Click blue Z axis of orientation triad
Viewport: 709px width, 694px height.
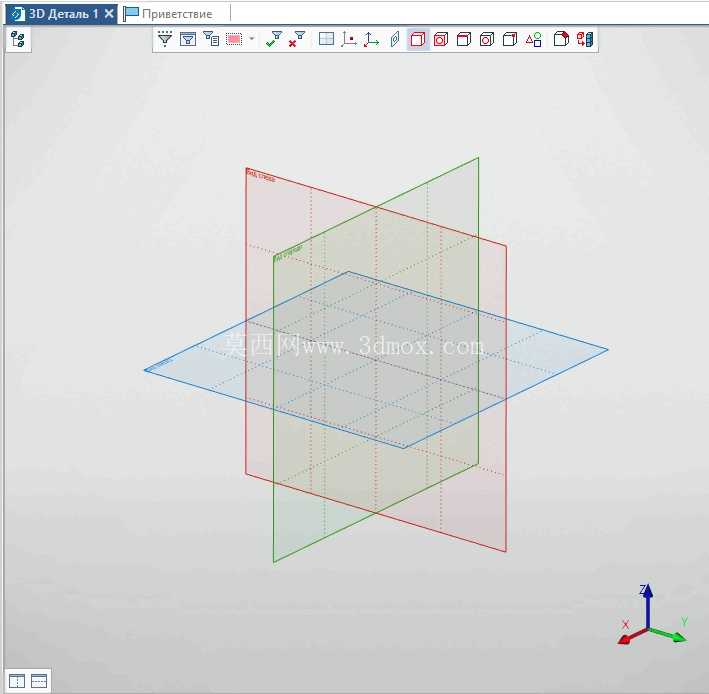point(648,605)
